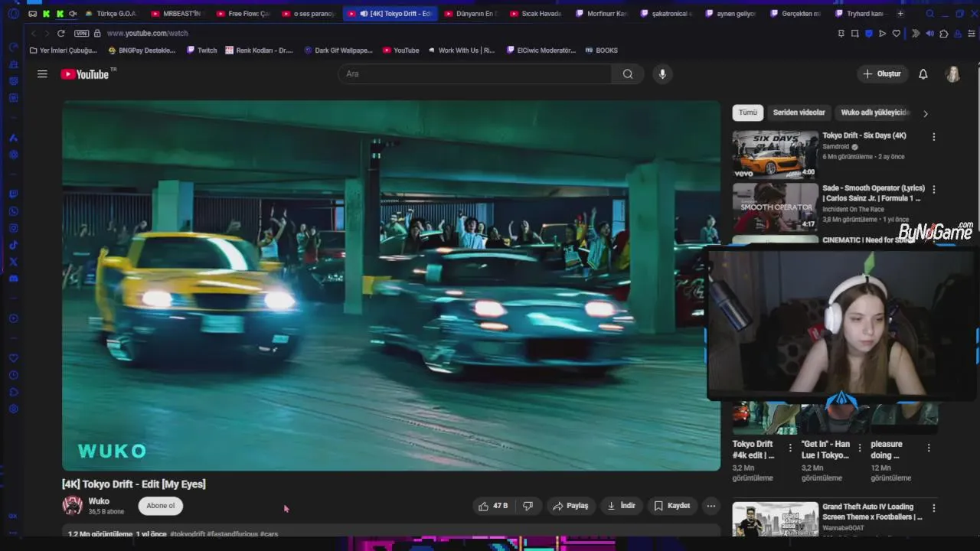Open the easy setup sliders icon
The height and width of the screenshot is (551, 980).
pos(972,34)
